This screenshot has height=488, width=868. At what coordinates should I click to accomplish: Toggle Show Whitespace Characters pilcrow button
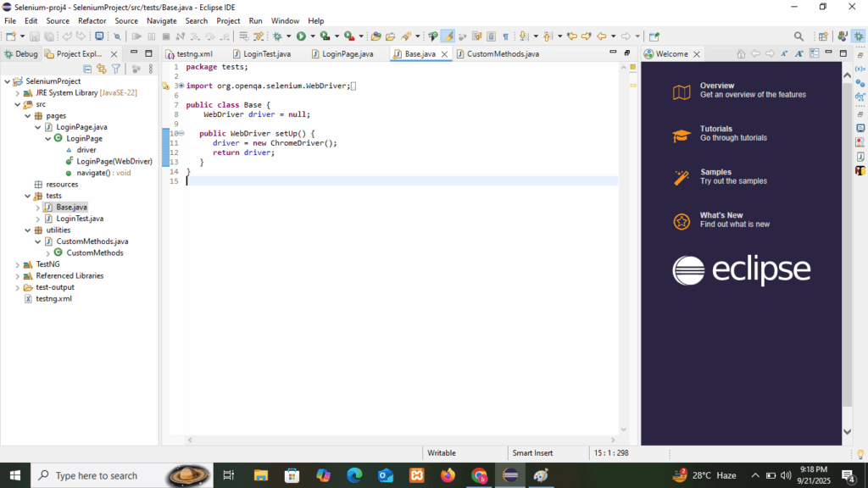pos(505,36)
